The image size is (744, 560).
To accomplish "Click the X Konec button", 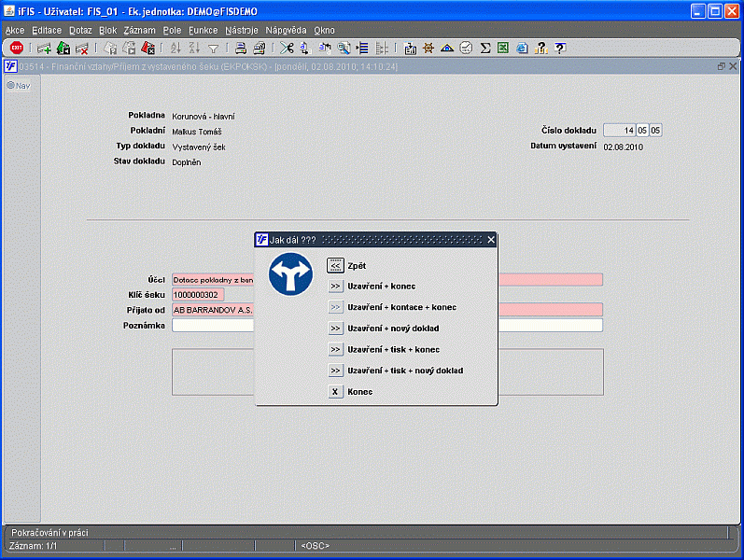I will (x=336, y=392).
